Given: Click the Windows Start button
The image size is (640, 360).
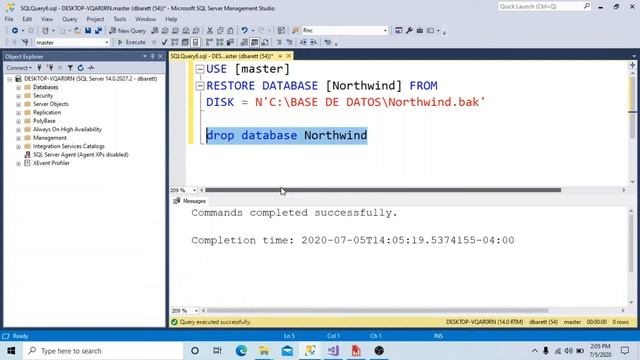Looking at the screenshot, I should (x=11, y=351).
